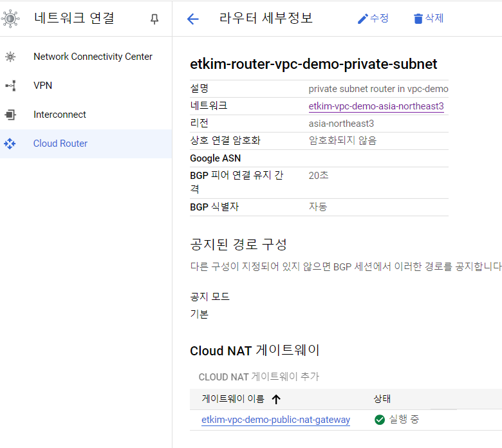Click the 실행 중 status text

[404, 420]
